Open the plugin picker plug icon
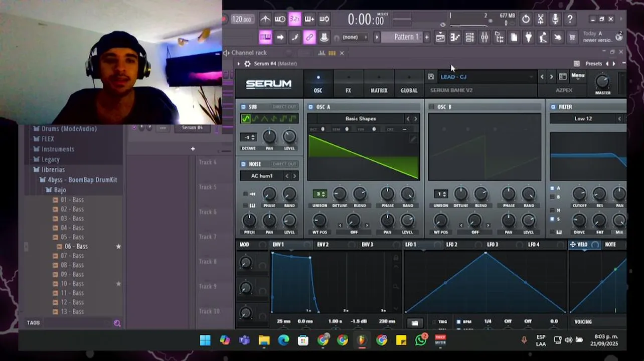 [529, 37]
